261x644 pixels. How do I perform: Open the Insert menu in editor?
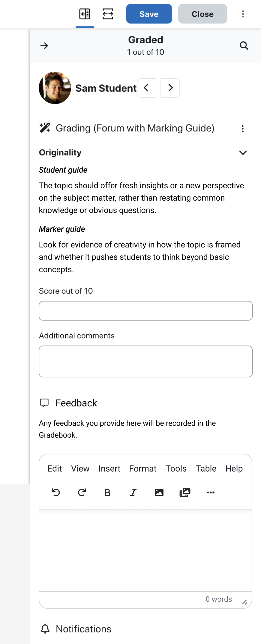click(109, 469)
